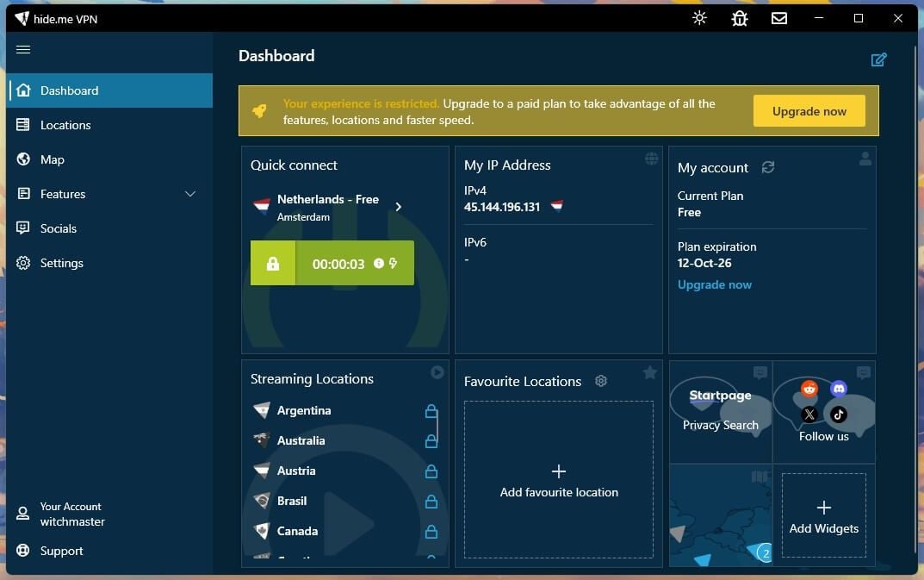Select Canada streaming location

344,531
